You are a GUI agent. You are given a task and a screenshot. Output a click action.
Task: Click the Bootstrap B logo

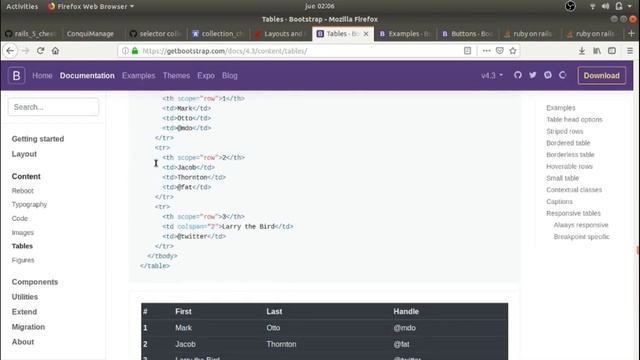click(16, 76)
